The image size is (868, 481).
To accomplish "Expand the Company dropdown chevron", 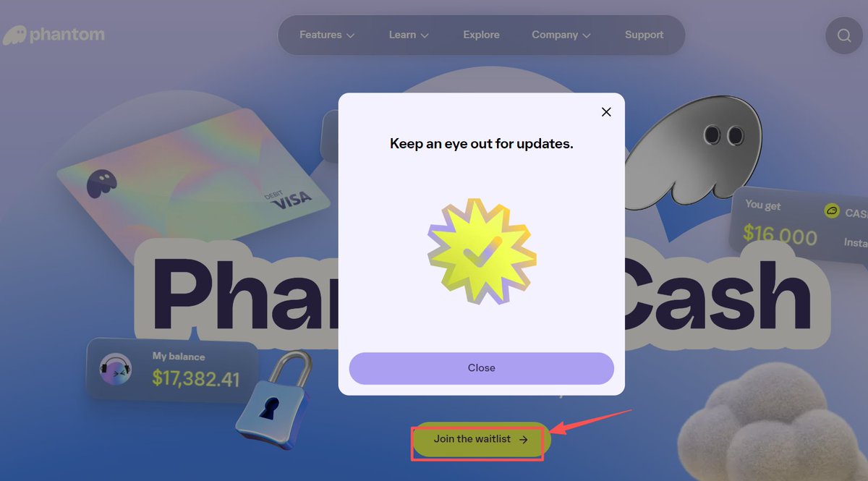I will [586, 35].
